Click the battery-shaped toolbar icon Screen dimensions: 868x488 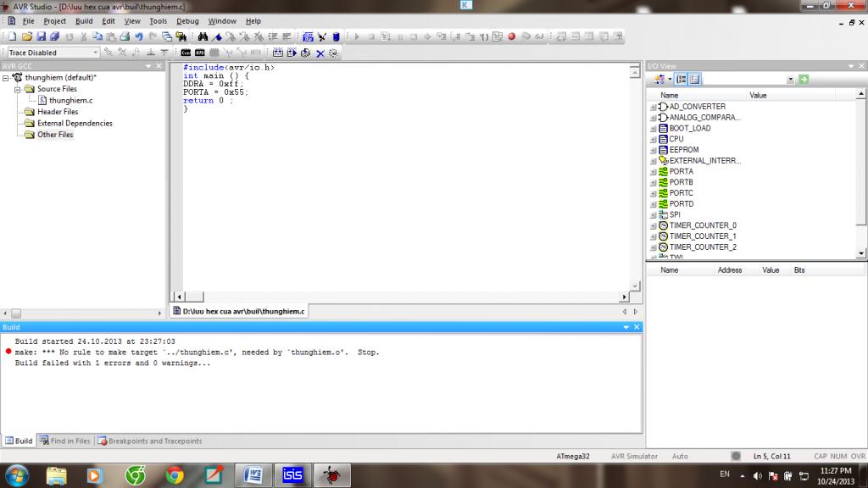pos(336,36)
